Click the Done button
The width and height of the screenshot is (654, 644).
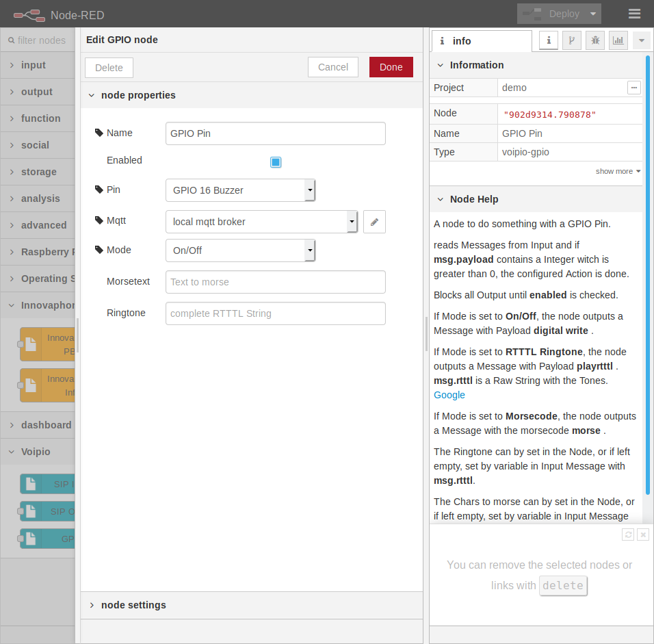(x=391, y=67)
